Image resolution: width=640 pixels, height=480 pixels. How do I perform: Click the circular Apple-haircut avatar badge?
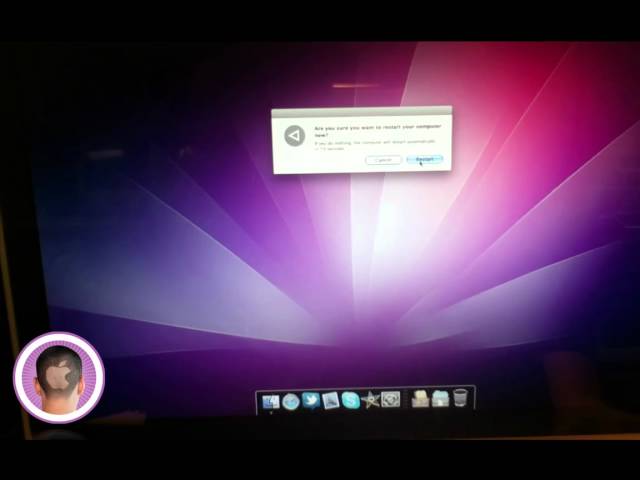[59, 377]
